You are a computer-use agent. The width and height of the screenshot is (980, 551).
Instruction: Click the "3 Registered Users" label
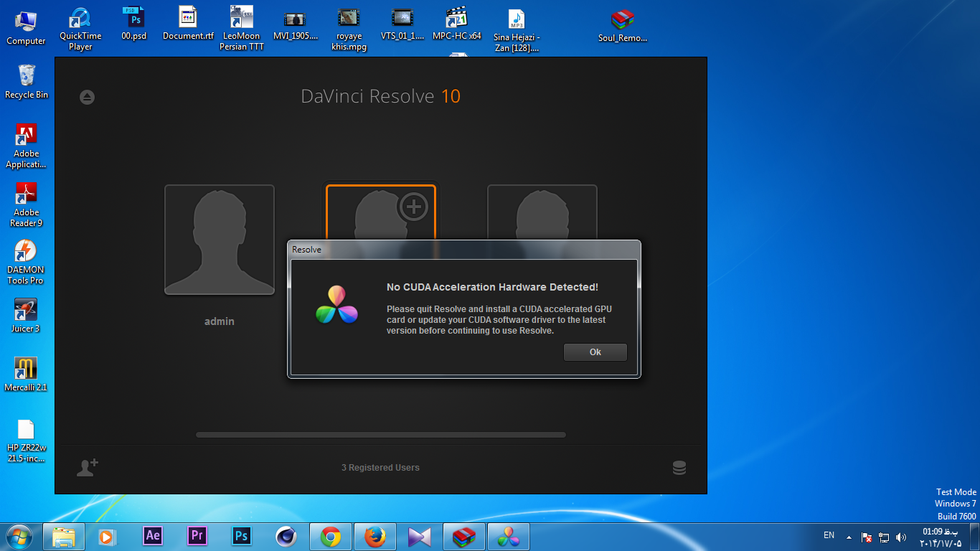pos(380,468)
